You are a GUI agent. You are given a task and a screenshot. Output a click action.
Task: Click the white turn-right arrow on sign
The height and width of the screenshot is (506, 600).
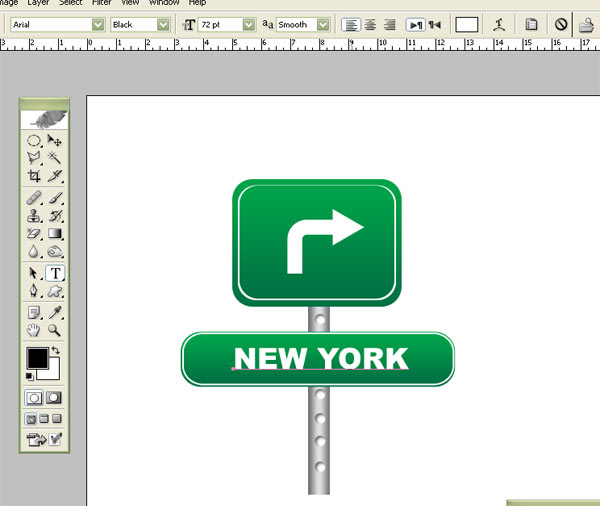pos(325,241)
